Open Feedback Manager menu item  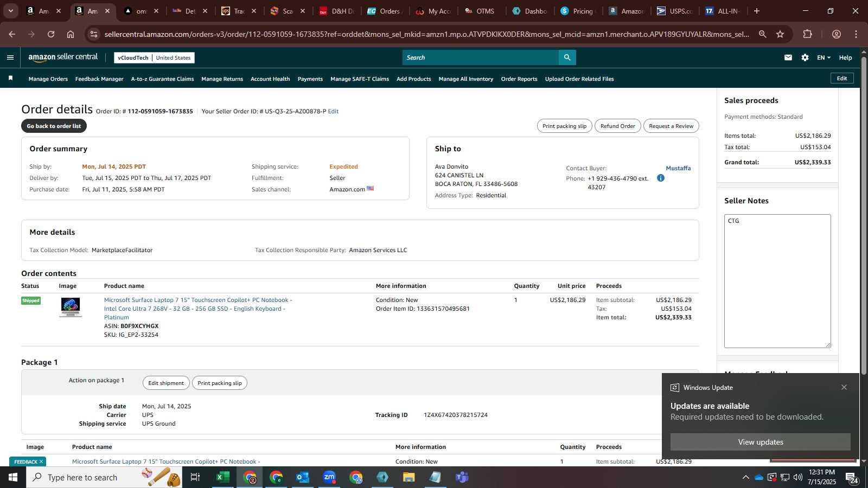click(x=99, y=79)
